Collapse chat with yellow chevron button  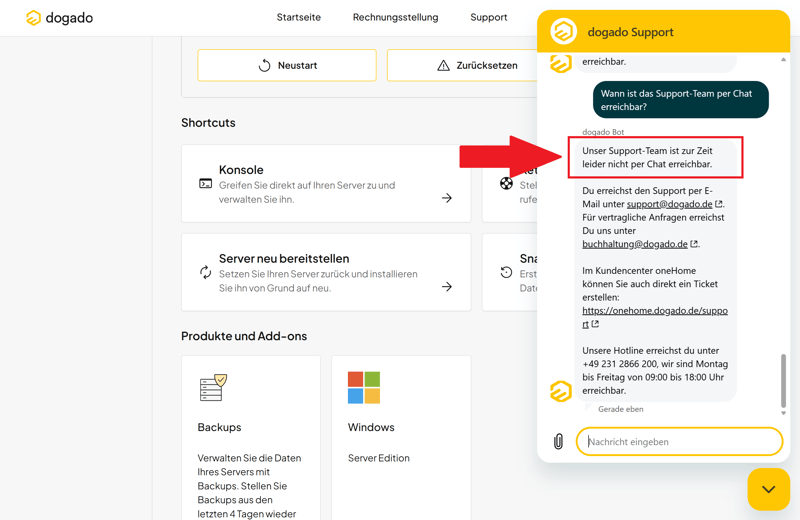(x=768, y=489)
